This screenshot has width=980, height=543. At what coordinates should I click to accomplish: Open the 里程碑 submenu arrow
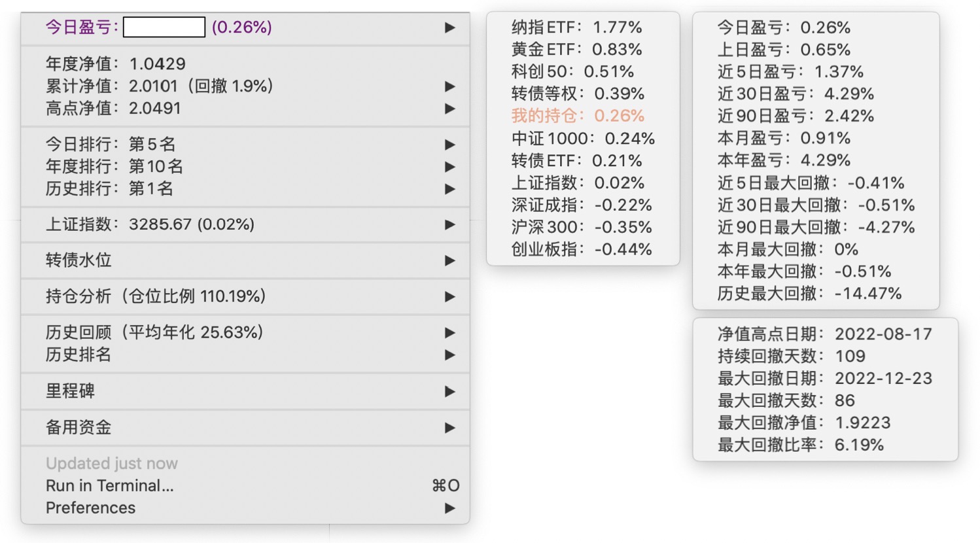click(449, 392)
